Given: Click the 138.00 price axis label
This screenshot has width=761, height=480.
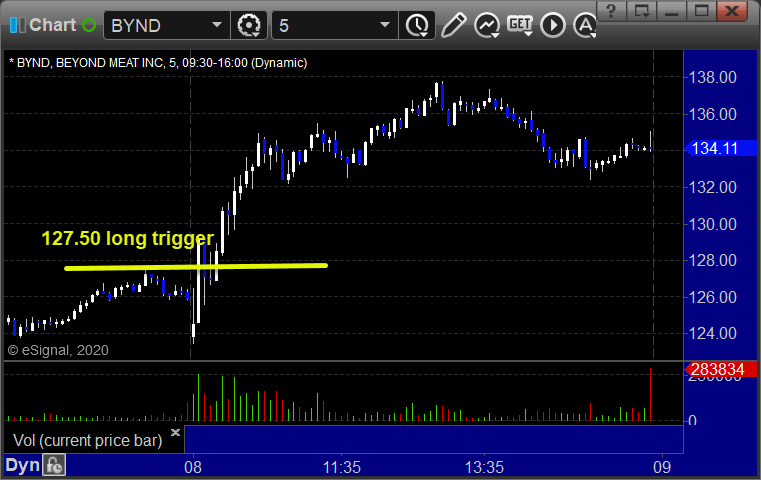Looking at the screenshot, I should [713, 77].
